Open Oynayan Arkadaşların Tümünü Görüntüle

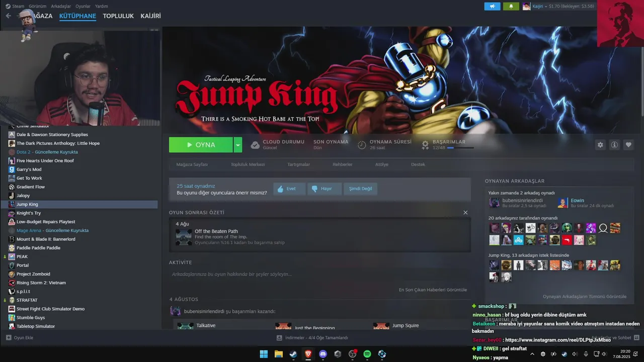(585, 297)
